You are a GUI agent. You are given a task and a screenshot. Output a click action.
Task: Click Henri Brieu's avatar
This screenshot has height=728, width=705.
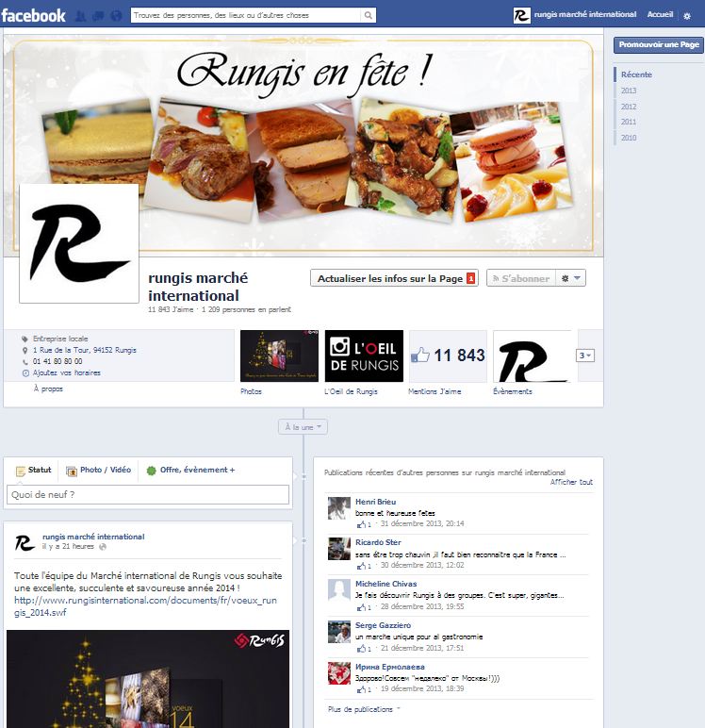[339, 508]
